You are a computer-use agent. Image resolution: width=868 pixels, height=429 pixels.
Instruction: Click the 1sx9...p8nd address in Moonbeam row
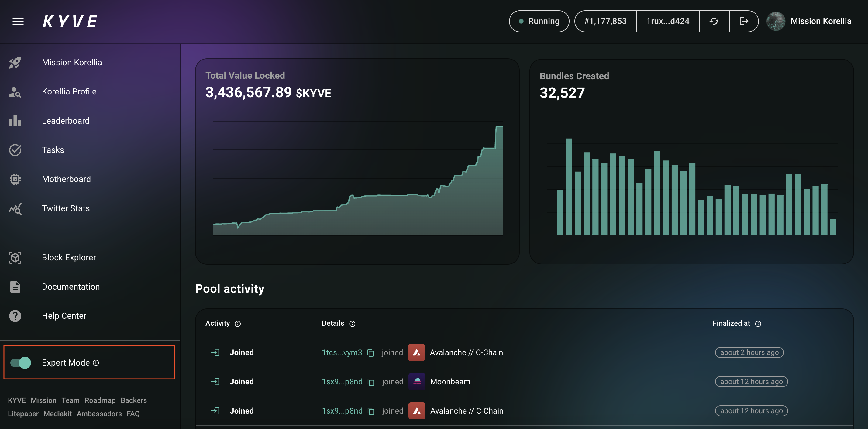pos(342,382)
